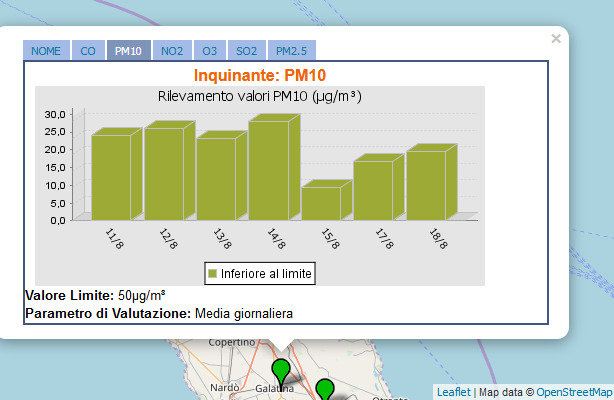
Task: Show the SO2 tab
Action: coord(247,51)
